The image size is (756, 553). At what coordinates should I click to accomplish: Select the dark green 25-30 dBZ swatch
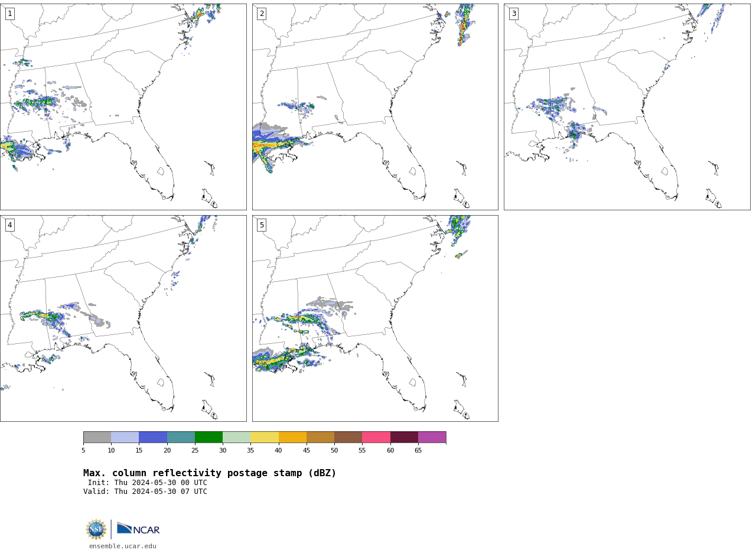[x=208, y=437]
